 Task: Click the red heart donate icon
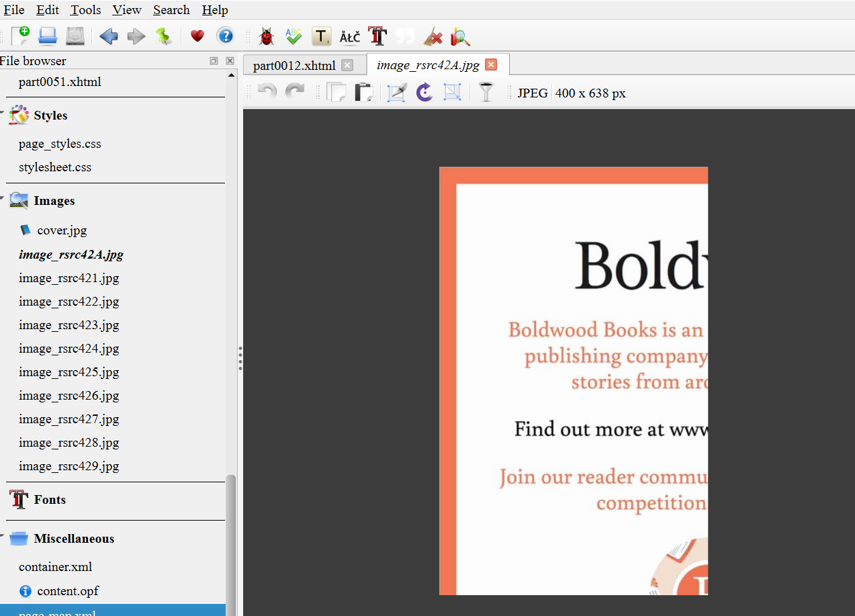pos(197,36)
